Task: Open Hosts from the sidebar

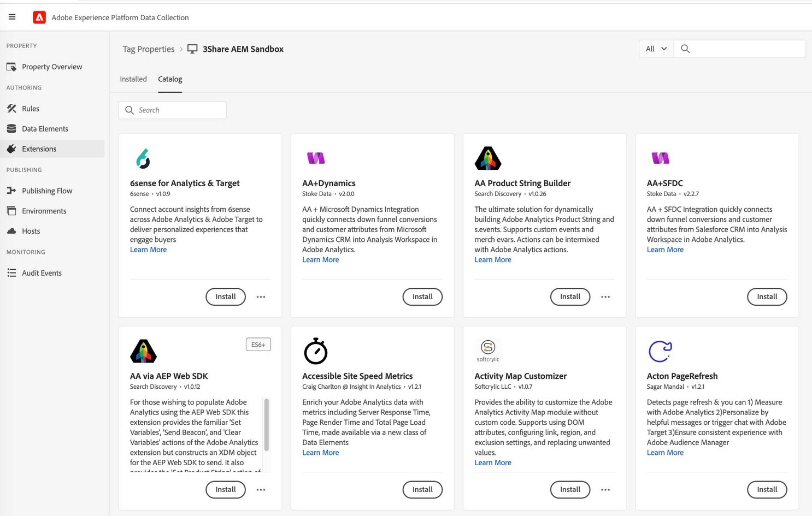Action: click(x=11, y=231)
